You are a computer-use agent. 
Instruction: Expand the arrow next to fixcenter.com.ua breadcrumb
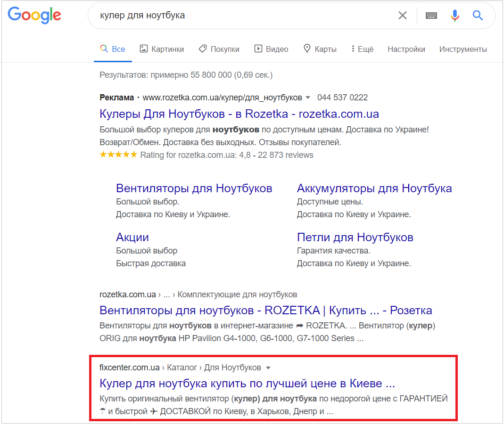point(268,368)
